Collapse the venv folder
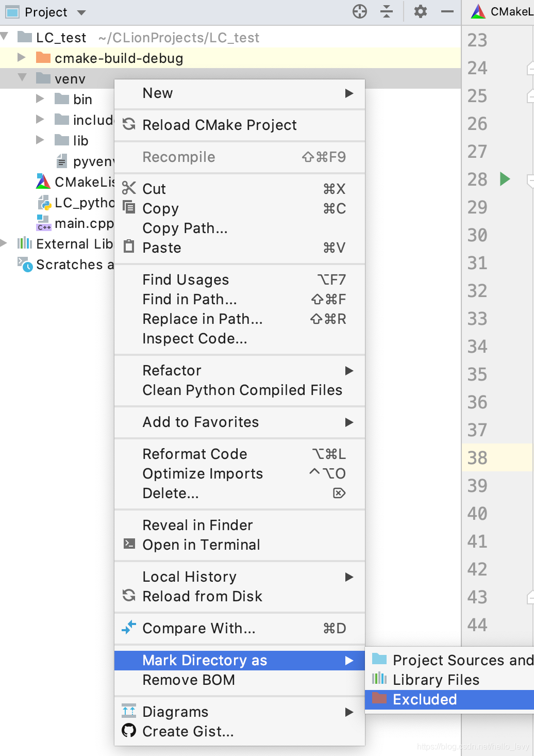Screen dimensions: 534x756 pyautogui.click(x=22, y=78)
